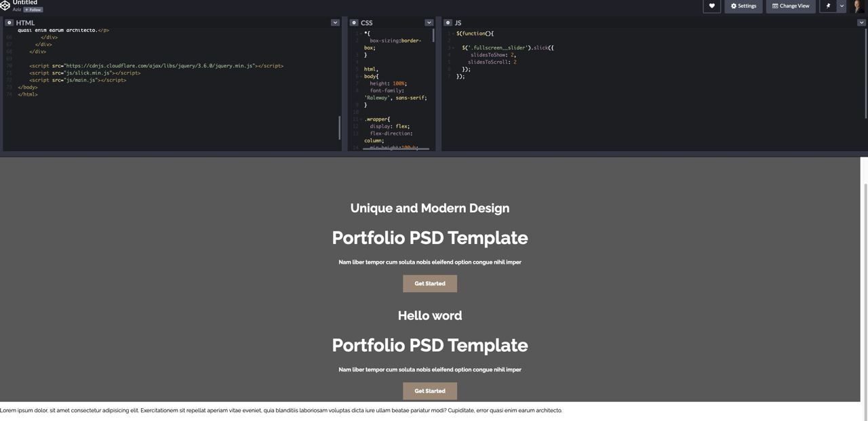Viewport: 868px width, 421px height.
Task: Expand the JS panel dropdown arrow
Action: click(861, 22)
